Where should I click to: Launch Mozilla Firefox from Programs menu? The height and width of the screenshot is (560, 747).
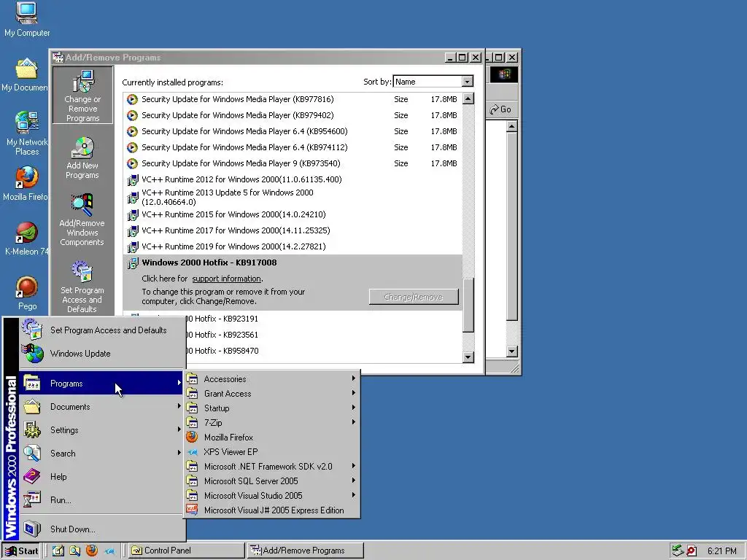pyautogui.click(x=271, y=437)
